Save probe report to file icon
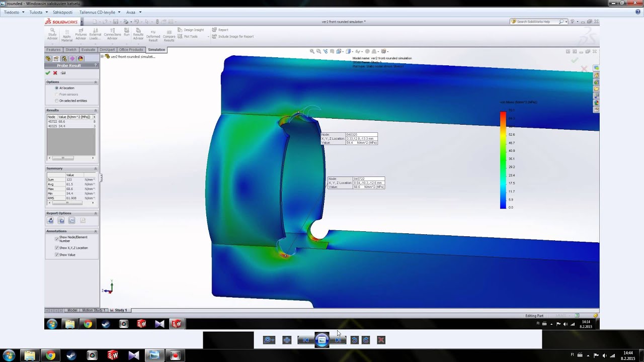Image resolution: width=644 pixels, height=362 pixels. point(61,221)
